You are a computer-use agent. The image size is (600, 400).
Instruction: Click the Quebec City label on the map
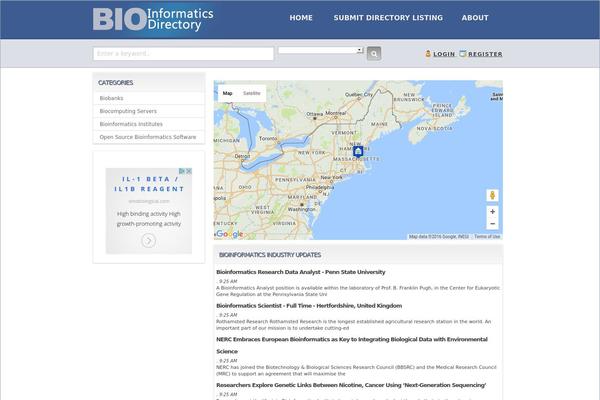pyautogui.click(x=359, y=94)
